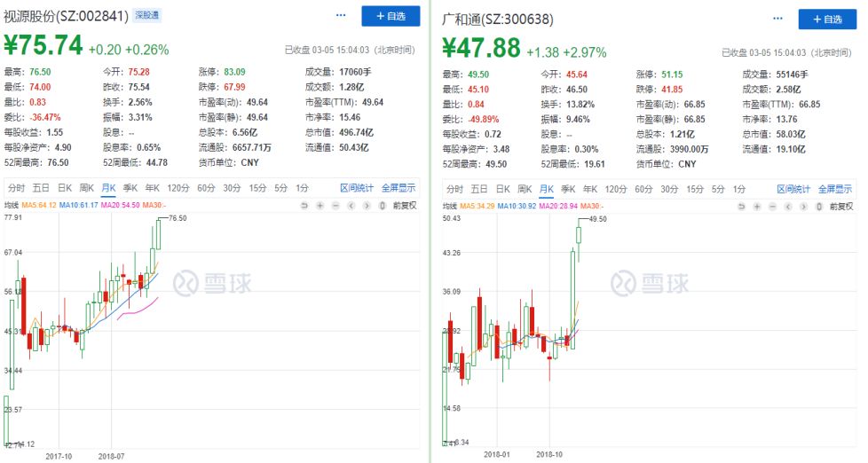Click MA20:54.50 legend in 视源股份 chart
Viewport: 868px width, 463px height.
point(120,205)
